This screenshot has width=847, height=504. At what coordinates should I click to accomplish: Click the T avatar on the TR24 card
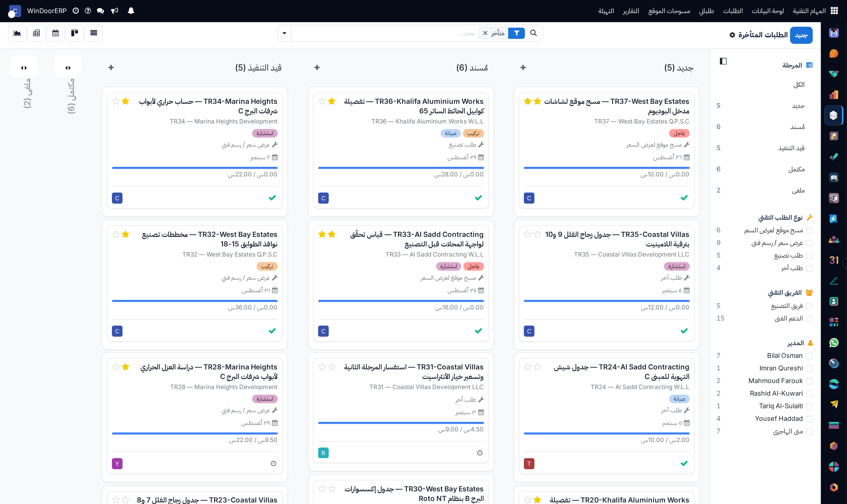[529, 464]
